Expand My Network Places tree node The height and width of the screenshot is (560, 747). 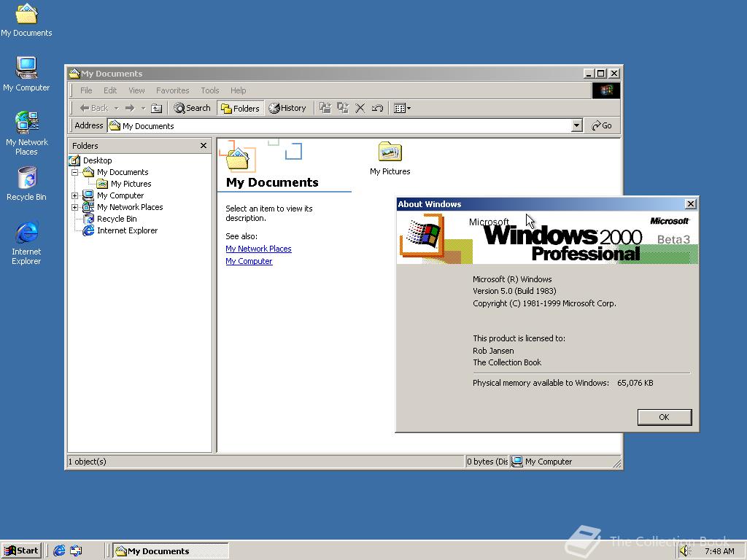coord(75,208)
